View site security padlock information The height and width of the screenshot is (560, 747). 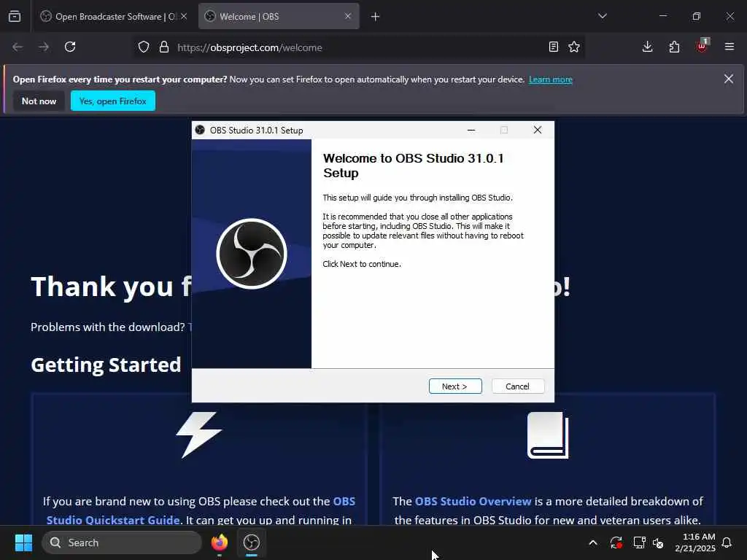pos(164,47)
